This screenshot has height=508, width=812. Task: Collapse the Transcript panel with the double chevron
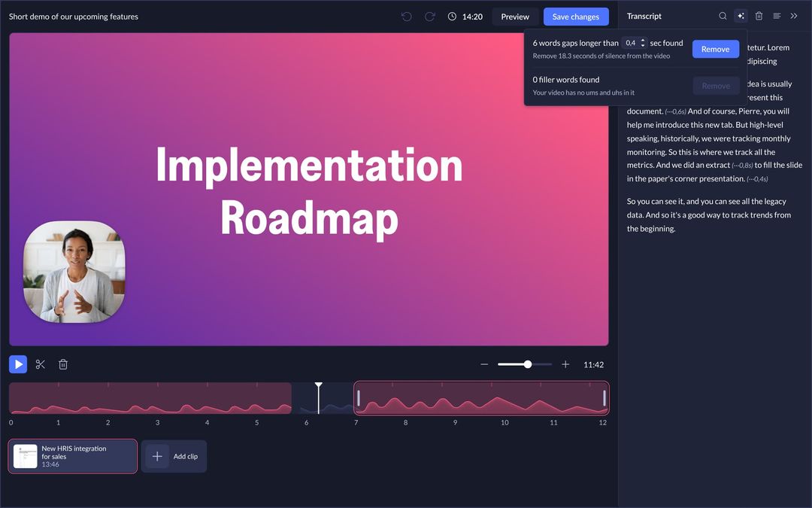(x=794, y=15)
